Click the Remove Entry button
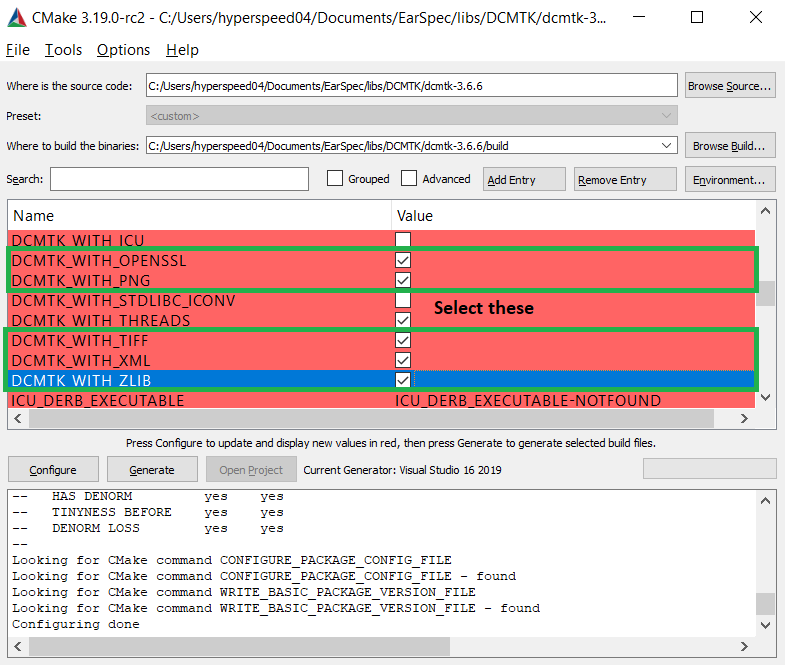Viewport: 785px width, 665px height. 625,179
